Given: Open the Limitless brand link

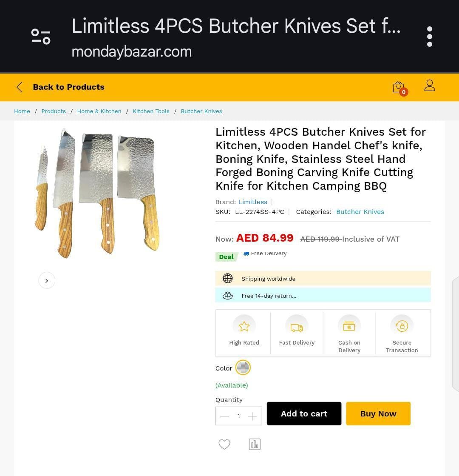Looking at the screenshot, I should click(253, 202).
